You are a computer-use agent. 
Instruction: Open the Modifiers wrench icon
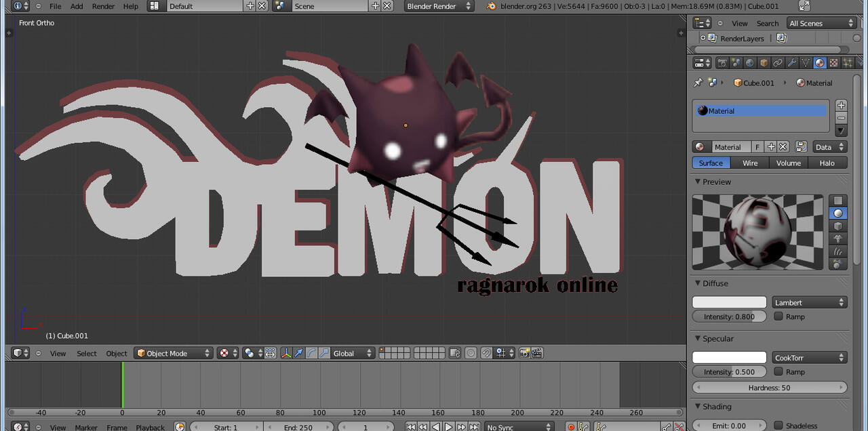tap(792, 63)
